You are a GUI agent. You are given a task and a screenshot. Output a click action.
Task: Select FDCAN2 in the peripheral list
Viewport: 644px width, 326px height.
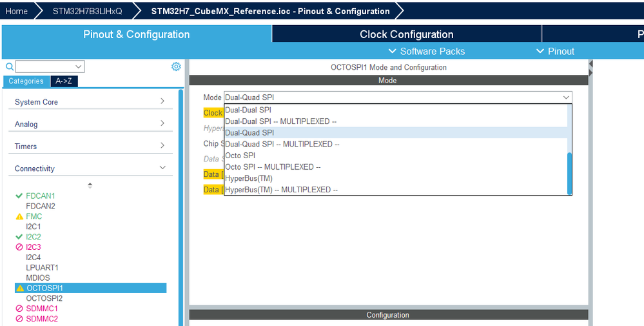40,206
